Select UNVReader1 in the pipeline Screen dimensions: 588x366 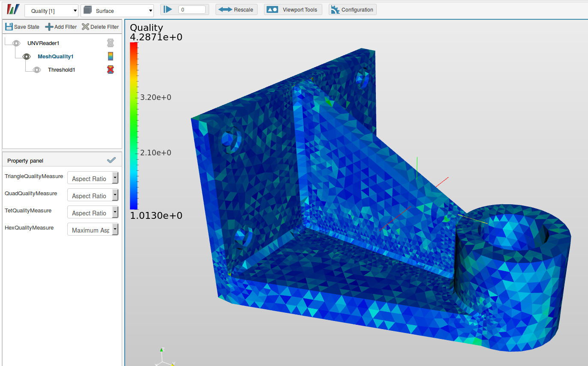click(x=43, y=43)
